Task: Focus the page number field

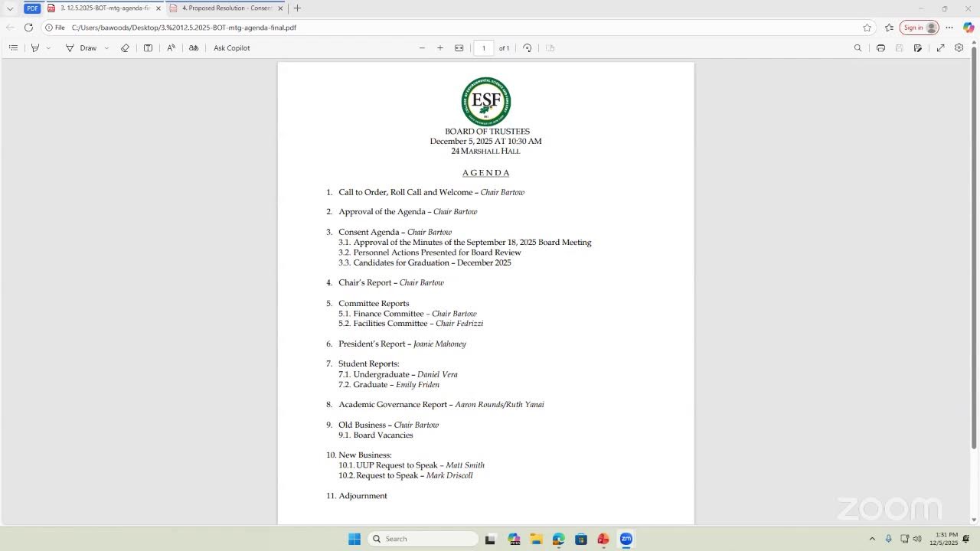Action: [x=484, y=47]
